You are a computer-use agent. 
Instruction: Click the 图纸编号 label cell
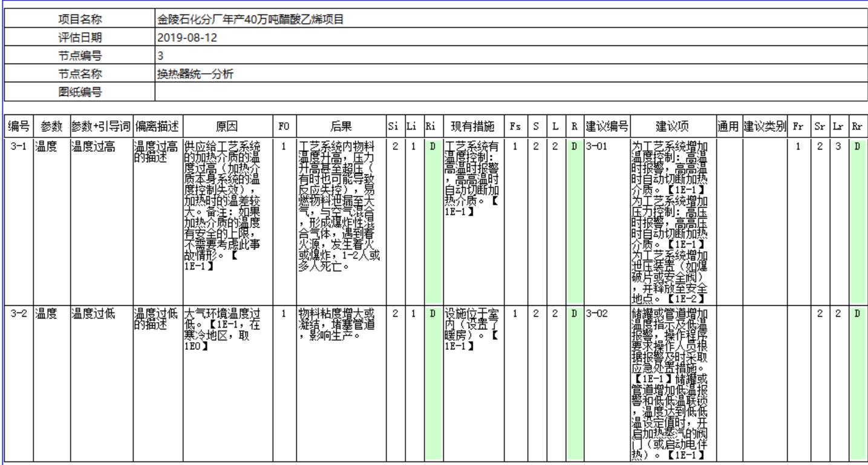[x=79, y=92]
